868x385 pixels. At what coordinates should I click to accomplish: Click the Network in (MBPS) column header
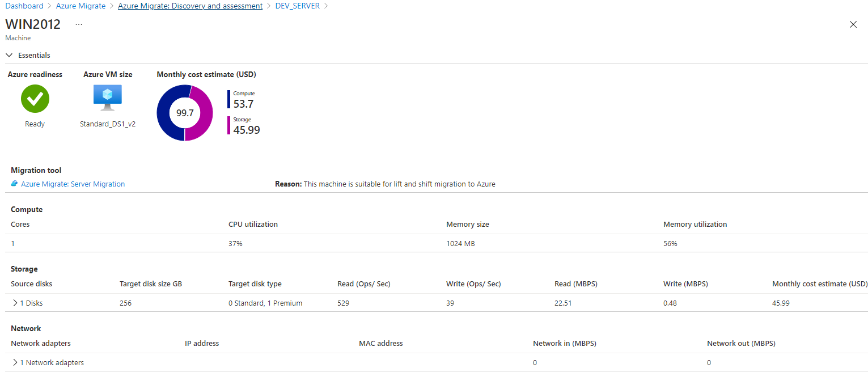pos(565,344)
